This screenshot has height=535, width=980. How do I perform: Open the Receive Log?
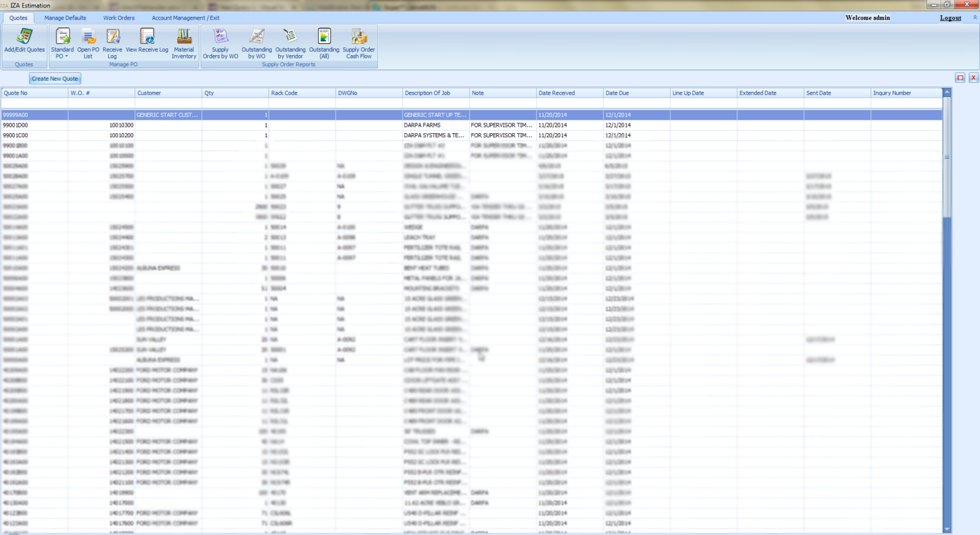tap(112, 42)
